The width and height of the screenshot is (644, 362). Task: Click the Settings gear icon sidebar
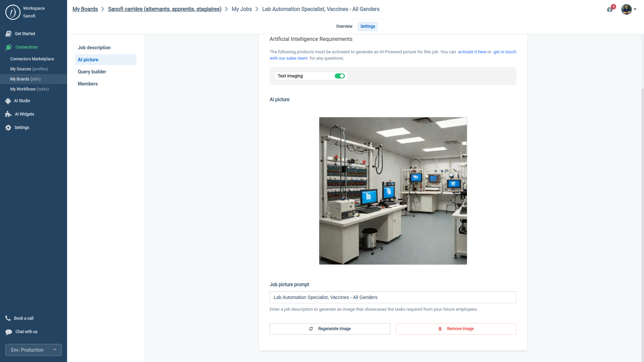coord(8,128)
